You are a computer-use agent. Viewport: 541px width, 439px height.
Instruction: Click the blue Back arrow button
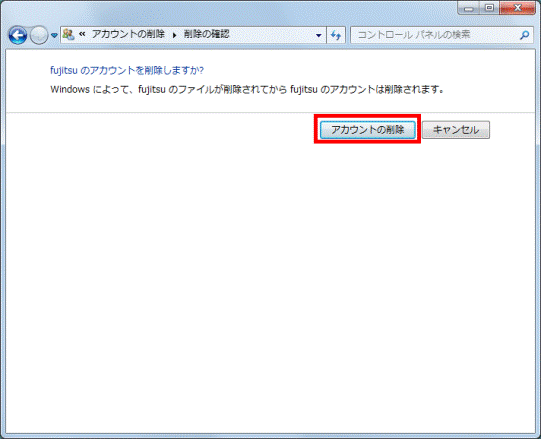coord(18,35)
